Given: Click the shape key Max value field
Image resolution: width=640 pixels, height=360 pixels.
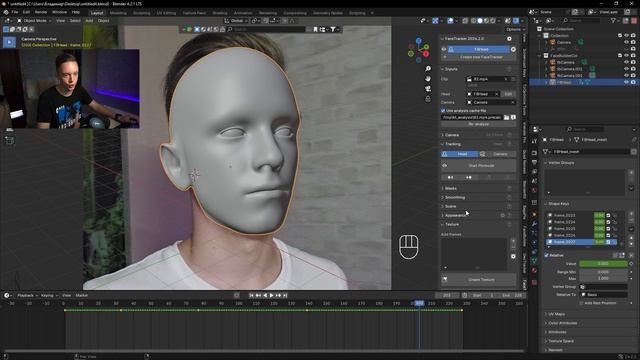Looking at the screenshot, I should click(603, 278).
